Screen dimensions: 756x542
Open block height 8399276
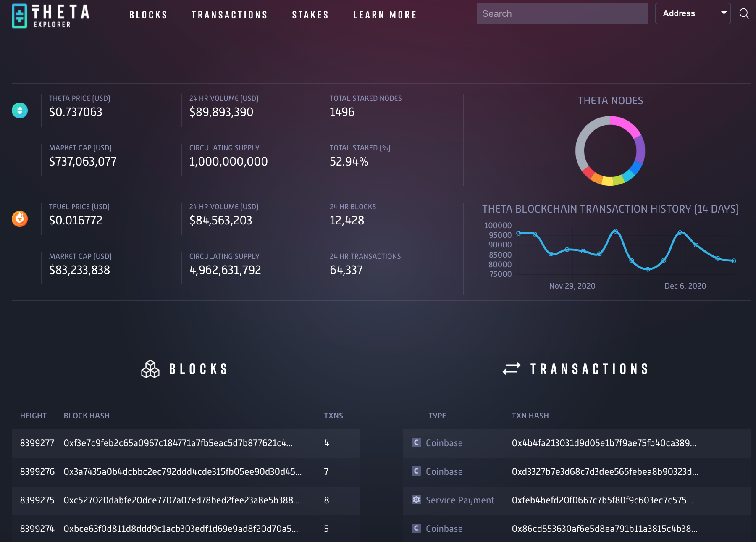coord(37,472)
